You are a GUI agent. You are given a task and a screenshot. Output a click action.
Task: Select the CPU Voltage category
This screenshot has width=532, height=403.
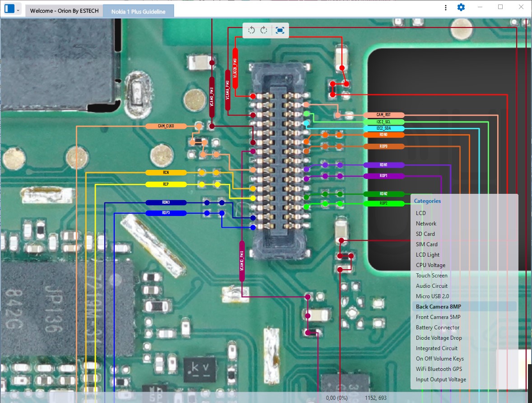(430, 265)
